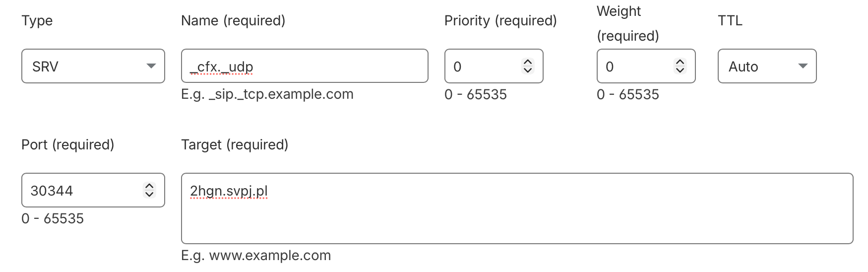The image size is (868, 272).
Task: Open the TTL dropdown set to Auto
Action: [767, 66]
